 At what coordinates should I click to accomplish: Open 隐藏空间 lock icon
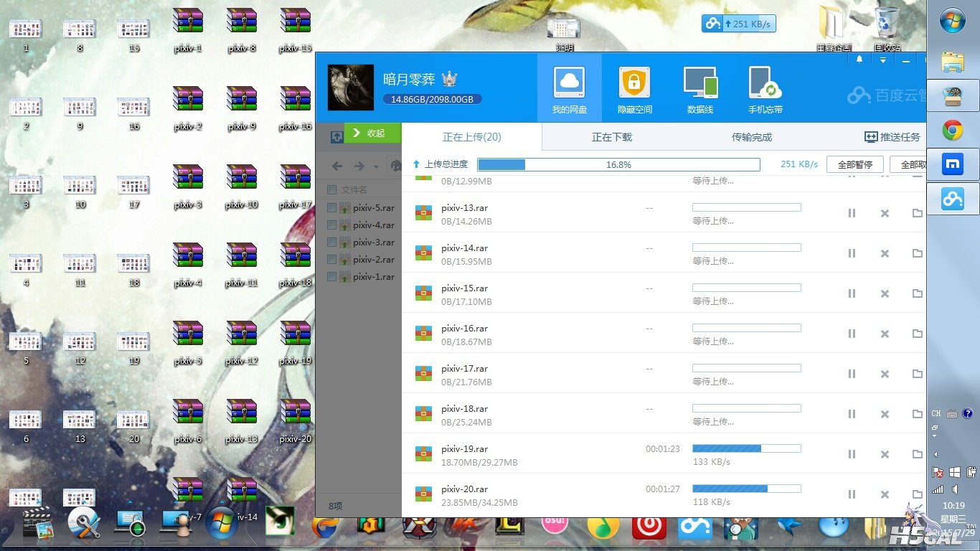634,89
